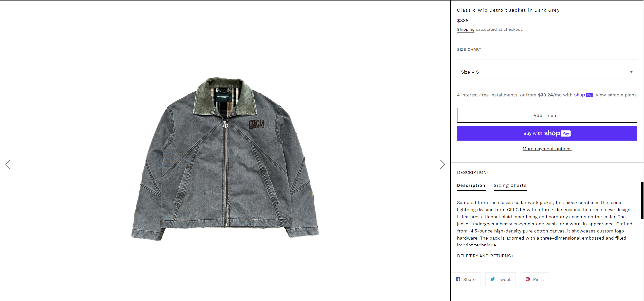Collapse the DESCRIPTION section
The height and width of the screenshot is (301, 644).
pos(473,172)
